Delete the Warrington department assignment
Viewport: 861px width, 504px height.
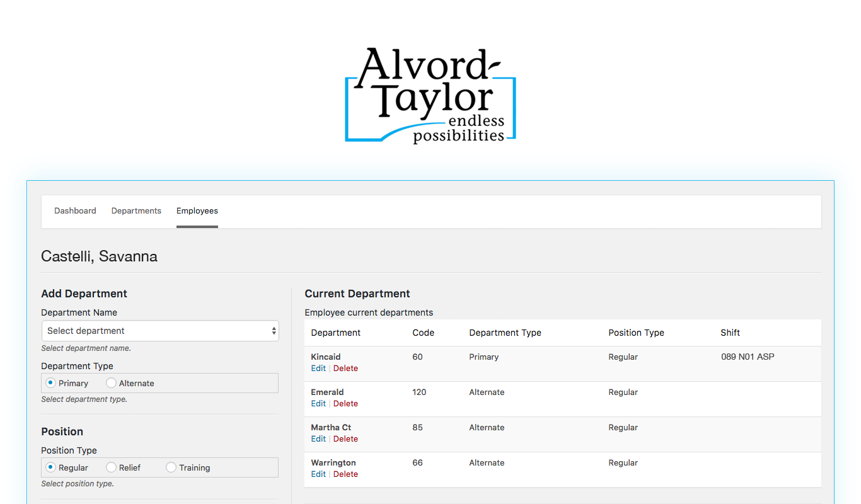point(345,474)
